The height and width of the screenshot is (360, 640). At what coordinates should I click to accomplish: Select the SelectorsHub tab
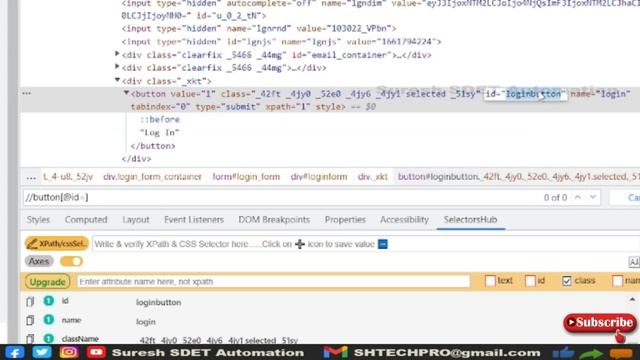[471, 220]
